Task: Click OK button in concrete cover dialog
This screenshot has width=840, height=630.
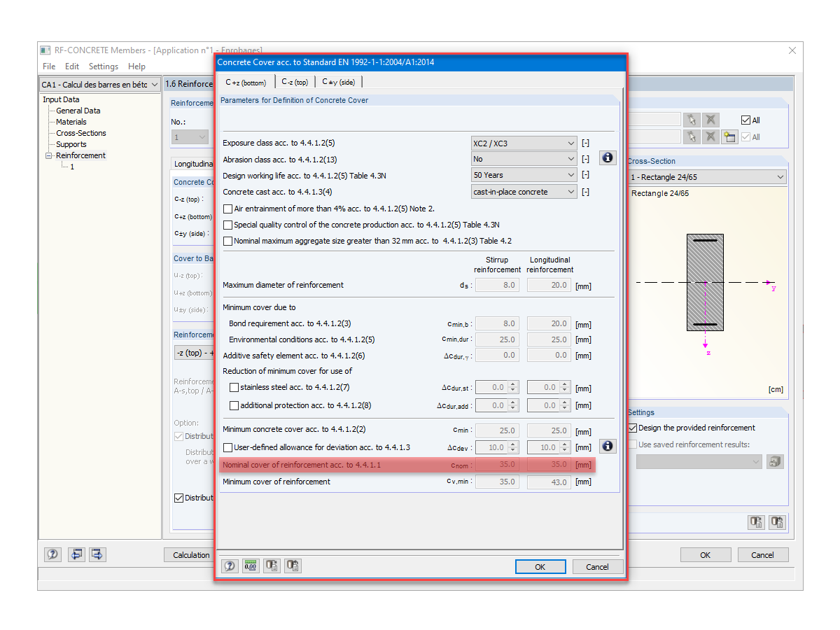Action: (540, 567)
